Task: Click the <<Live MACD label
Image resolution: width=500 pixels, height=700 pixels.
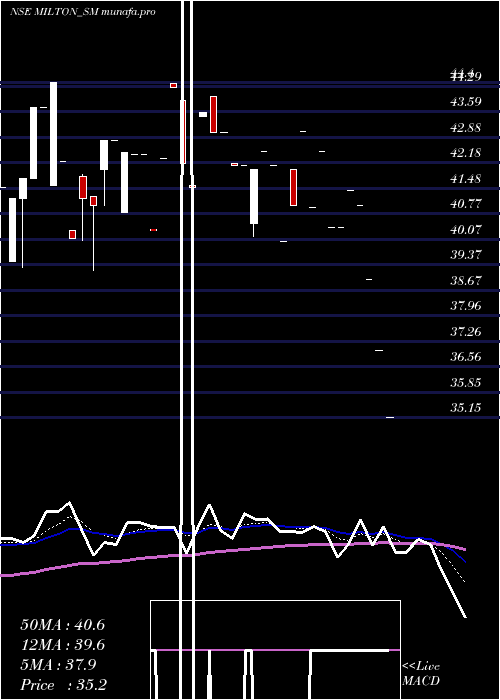Action: point(421,673)
